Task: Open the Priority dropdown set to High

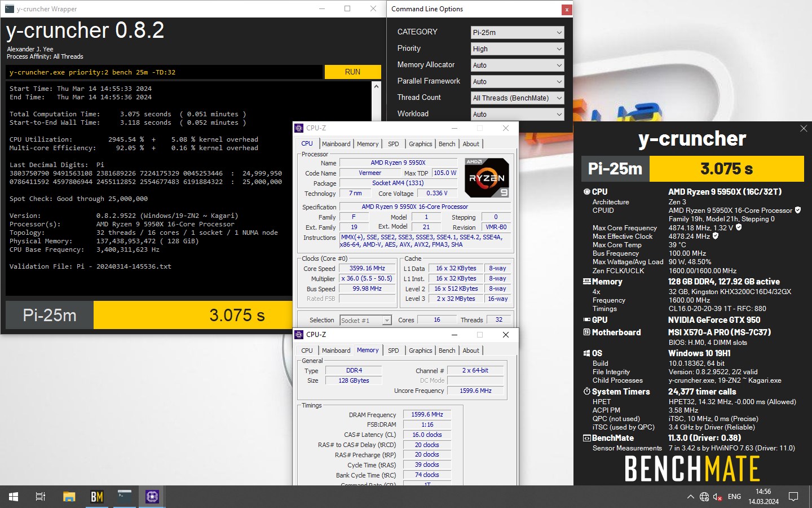Action: click(517, 49)
